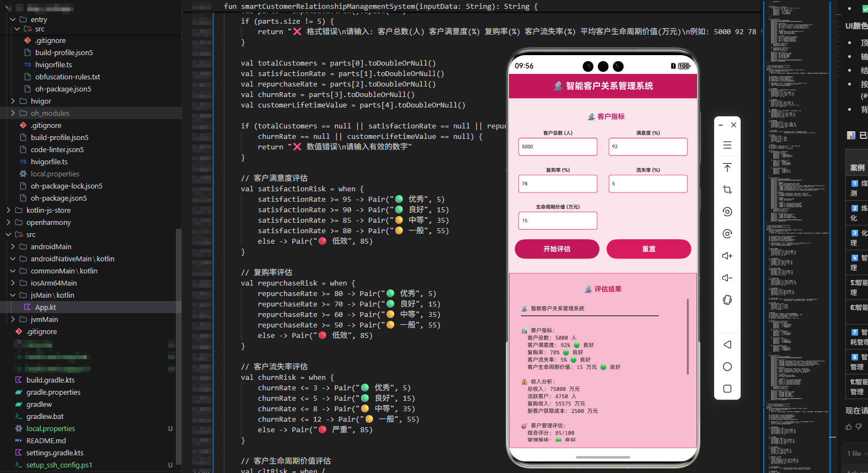Click the TS icon next to entry hvigorfile.ts
The width and height of the screenshot is (868, 473).
[28, 64]
